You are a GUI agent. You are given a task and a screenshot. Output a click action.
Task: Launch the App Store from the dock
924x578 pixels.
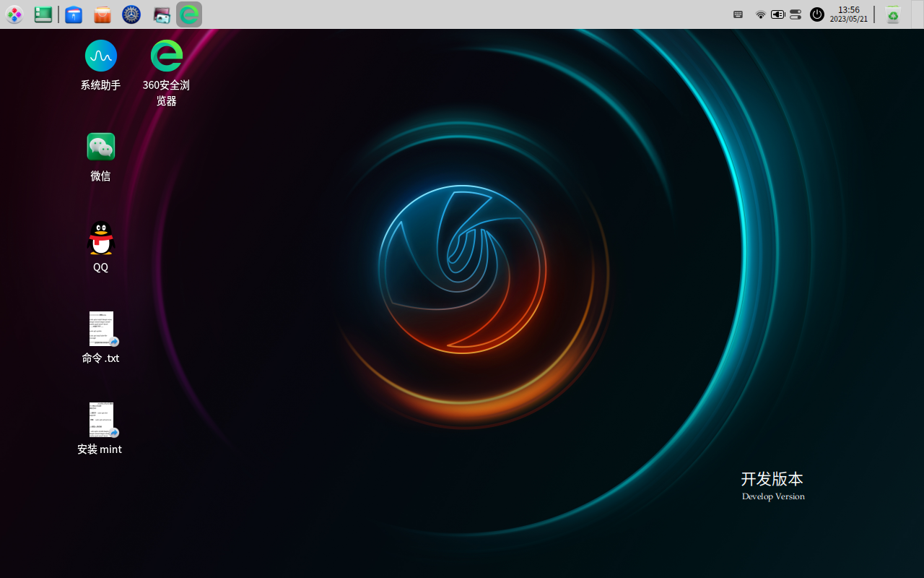tap(102, 14)
